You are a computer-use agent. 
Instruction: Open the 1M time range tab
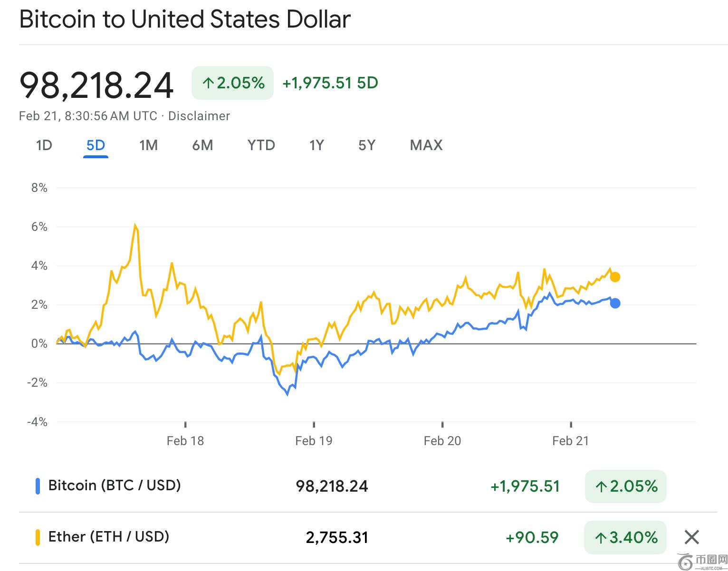pyautogui.click(x=148, y=145)
